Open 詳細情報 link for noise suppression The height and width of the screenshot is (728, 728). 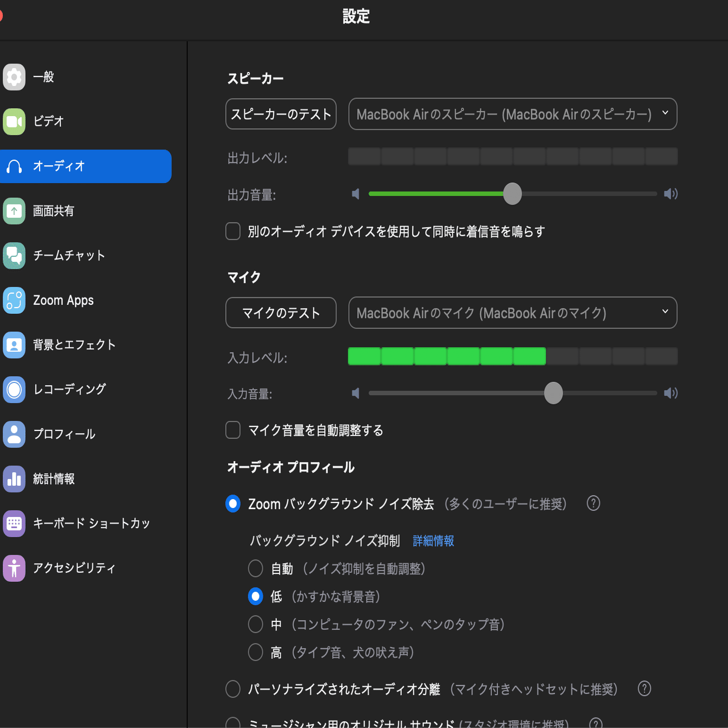coord(433,541)
